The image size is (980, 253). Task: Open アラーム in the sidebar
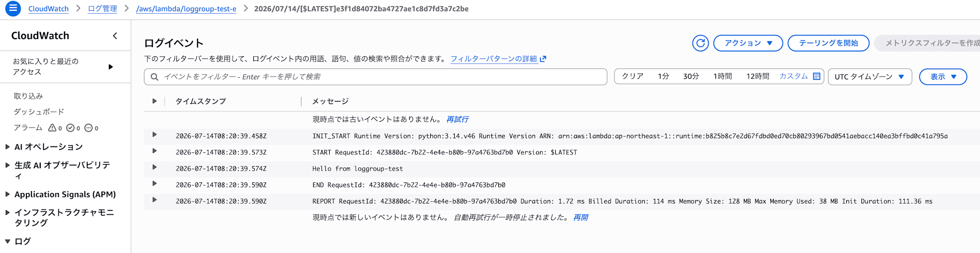[x=28, y=127]
